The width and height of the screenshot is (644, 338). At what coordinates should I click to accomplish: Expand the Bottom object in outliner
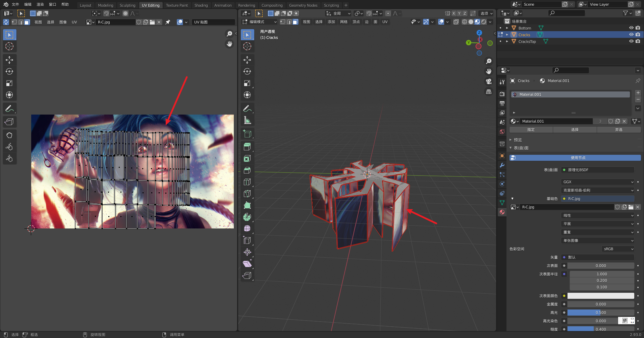507,28
